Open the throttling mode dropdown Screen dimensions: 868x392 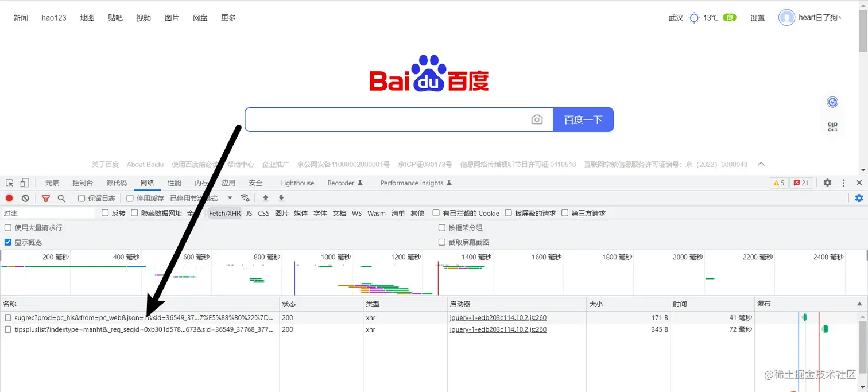(201, 198)
